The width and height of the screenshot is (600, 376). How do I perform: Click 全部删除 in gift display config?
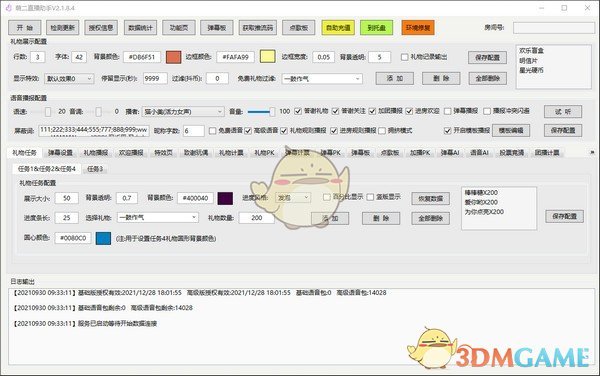pyautogui.click(x=488, y=78)
